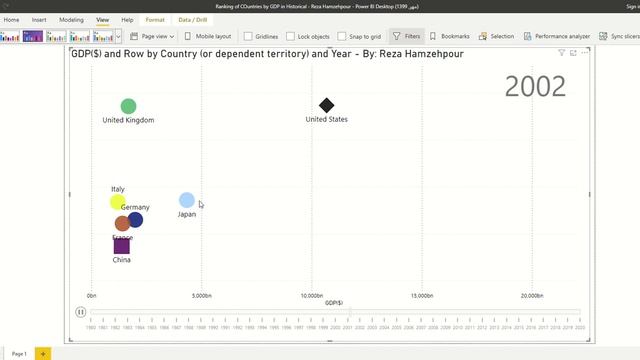This screenshot has width=640, height=360.
Task: Toggle the Filters pane button
Action: point(407,36)
